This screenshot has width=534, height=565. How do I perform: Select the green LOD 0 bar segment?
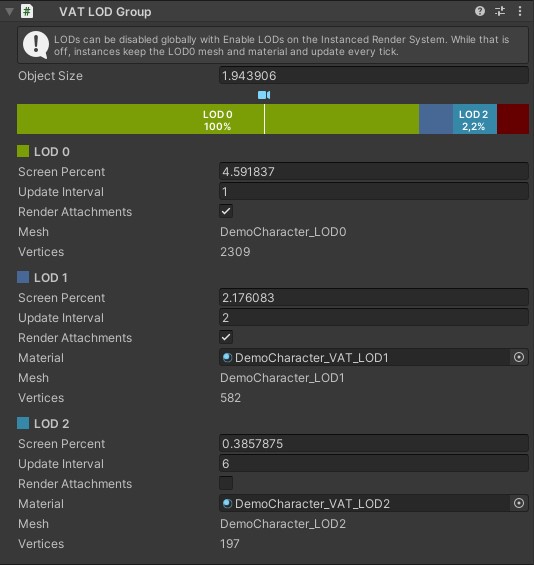tap(218, 119)
